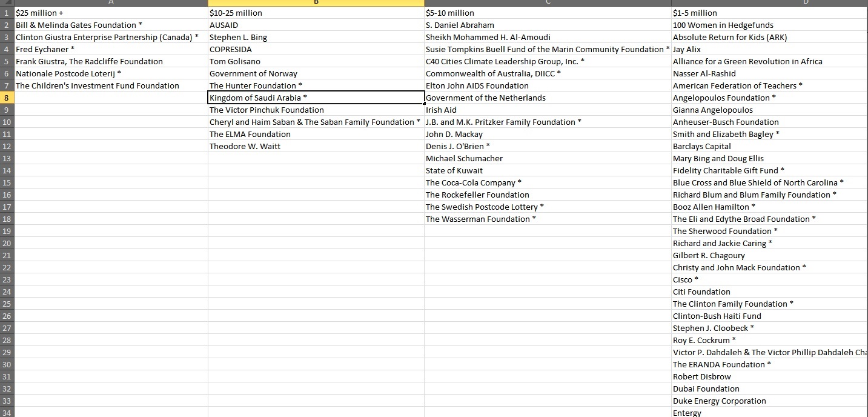
Task: Click the column B header
Action: click(316, 3)
